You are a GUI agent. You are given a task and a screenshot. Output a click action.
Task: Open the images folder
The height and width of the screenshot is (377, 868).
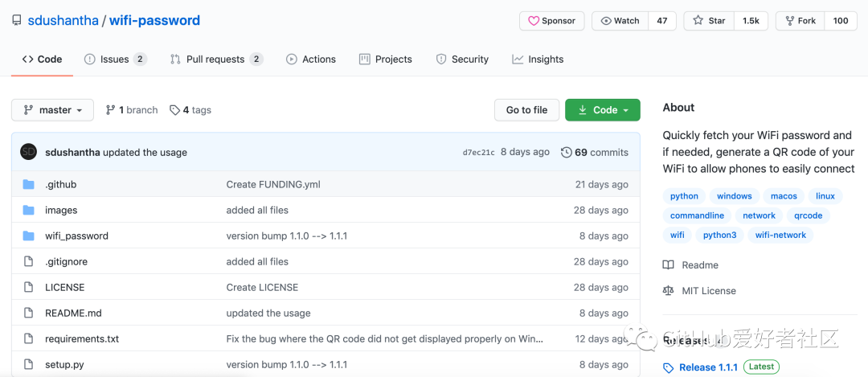[61, 211]
